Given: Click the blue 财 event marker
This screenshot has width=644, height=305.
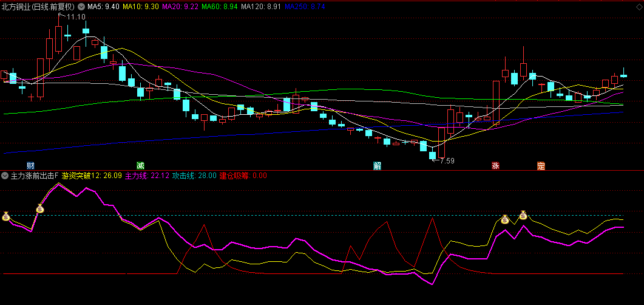Looking at the screenshot, I should 30,165.
